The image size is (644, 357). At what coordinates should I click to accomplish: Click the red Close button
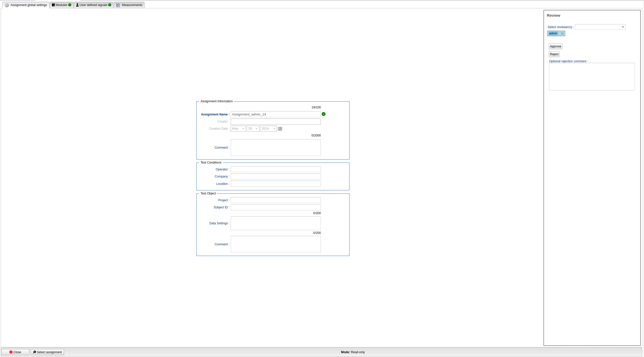coord(15,352)
